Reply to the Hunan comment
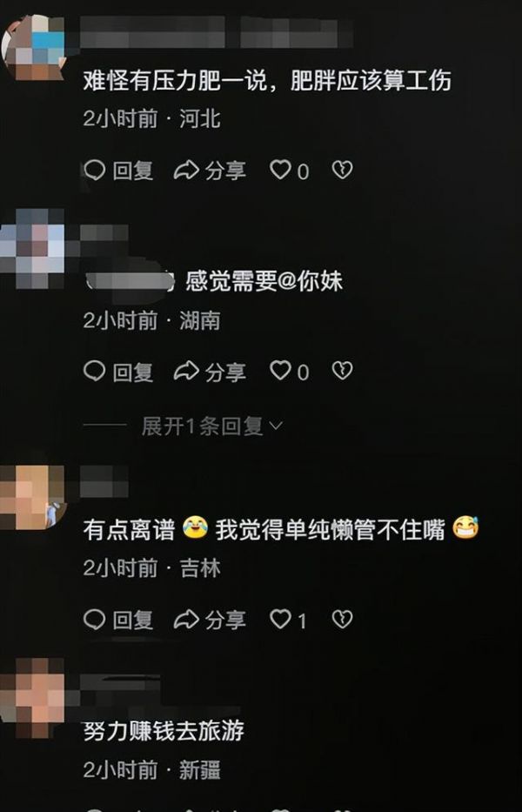Image resolution: width=522 pixels, height=812 pixels. [118, 372]
